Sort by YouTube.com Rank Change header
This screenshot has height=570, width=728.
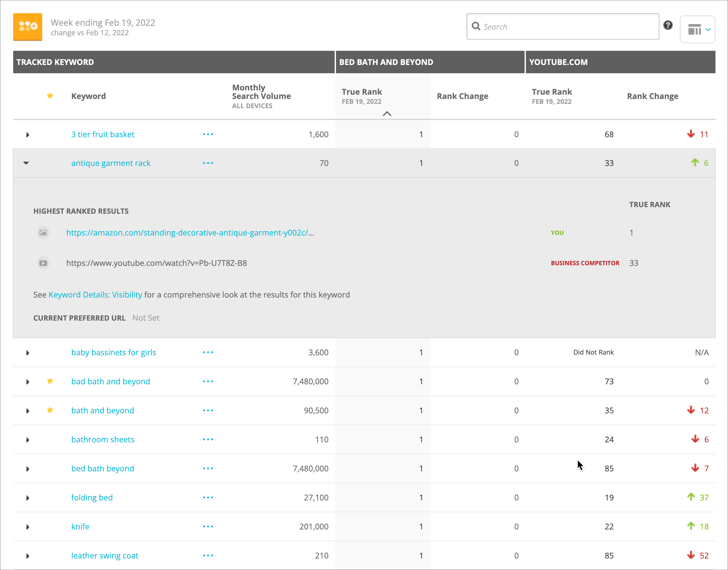pos(652,96)
